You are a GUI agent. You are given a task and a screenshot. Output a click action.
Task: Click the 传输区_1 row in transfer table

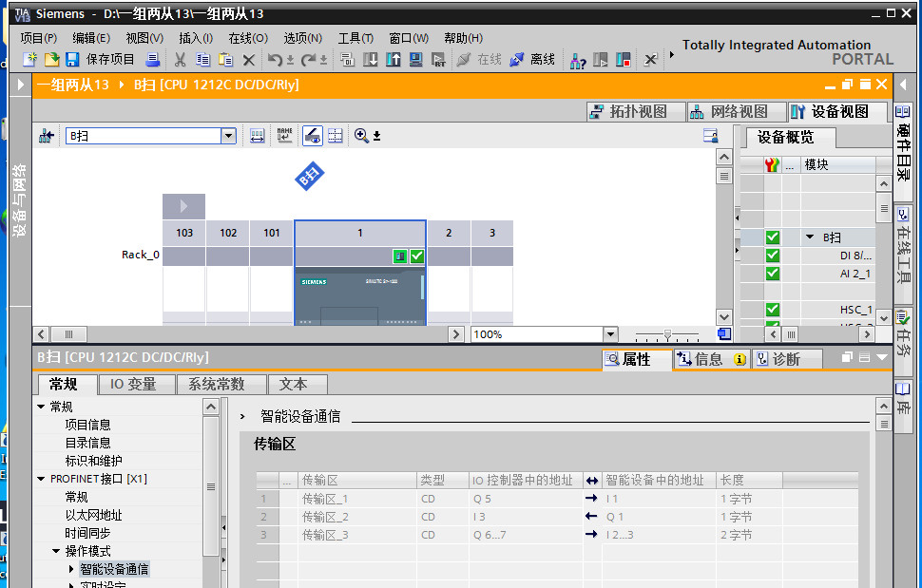pos(556,499)
